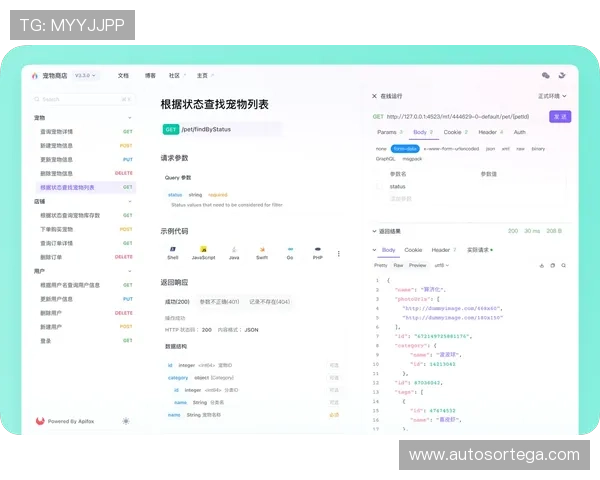Click the pet store flame logo
The width and height of the screenshot is (600, 480).
click(x=35, y=76)
